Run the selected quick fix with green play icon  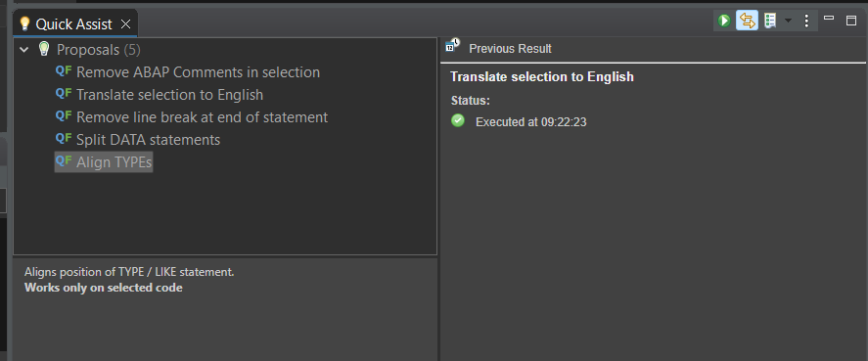coord(724,22)
